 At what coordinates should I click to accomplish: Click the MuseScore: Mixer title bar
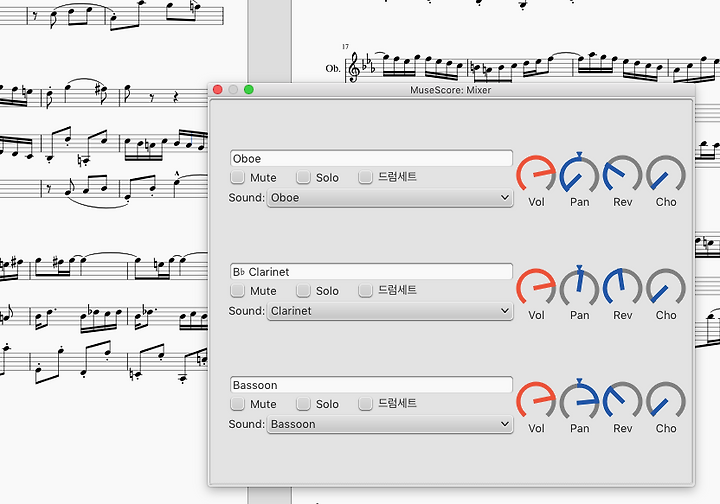coord(450,90)
